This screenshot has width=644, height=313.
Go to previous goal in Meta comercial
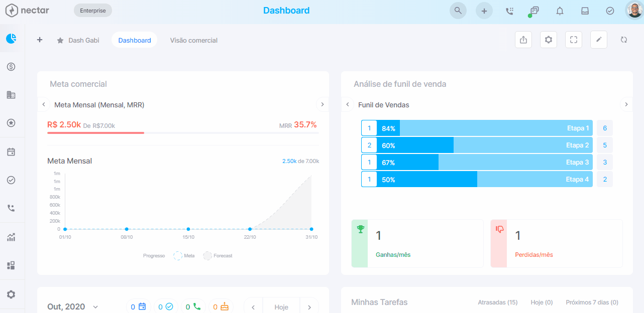tap(44, 104)
